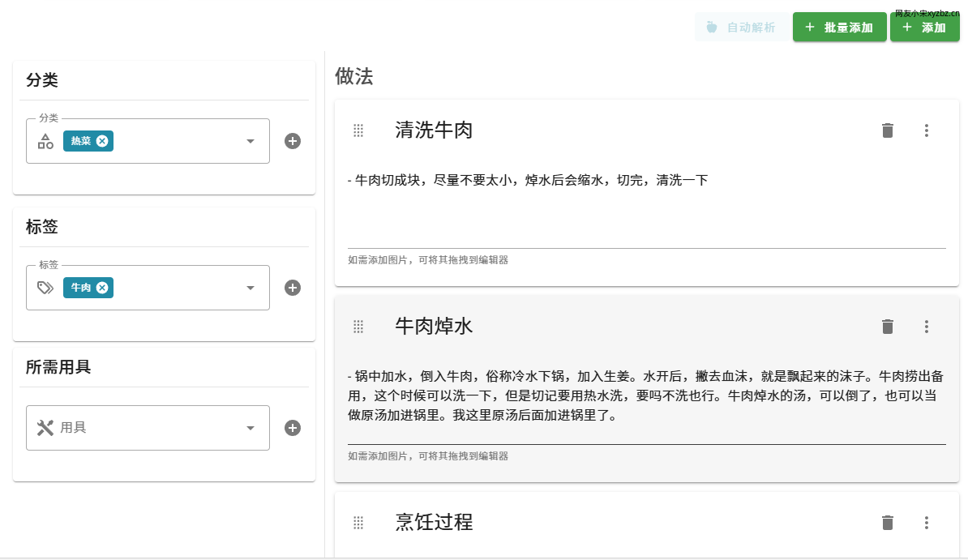Image resolution: width=968 pixels, height=560 pixels.
Task: Delete the 牛肉焯水 step
Action: tap(888, 327)
